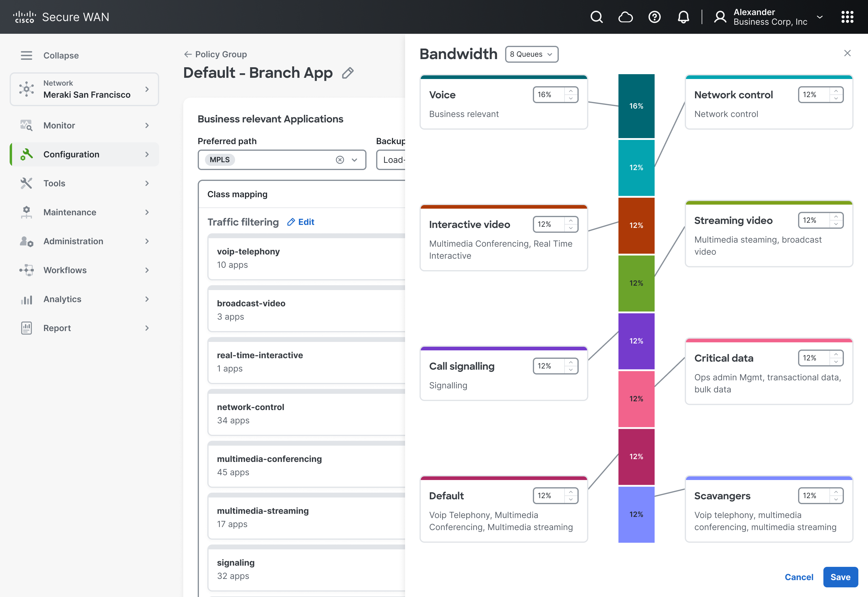Select the multimedia-conferencing traffic card
Screen dimensions: 868x597
[x=307, y=465]
